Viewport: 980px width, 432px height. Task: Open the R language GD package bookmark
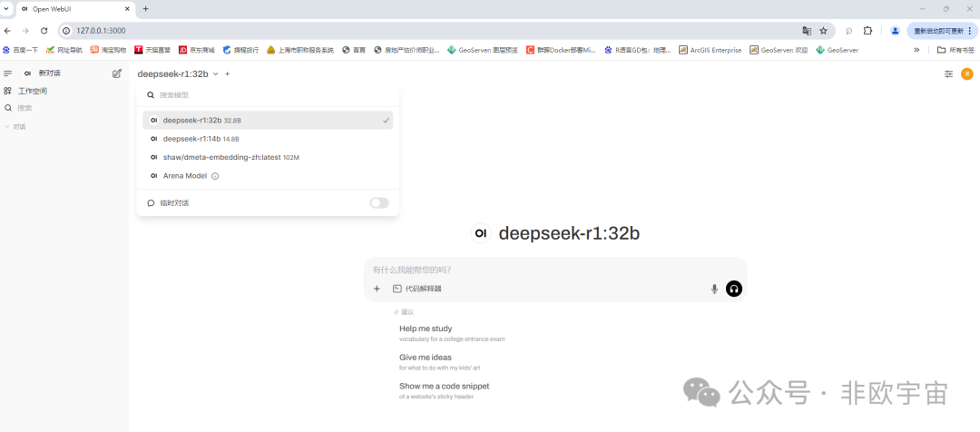pos(638,50)
